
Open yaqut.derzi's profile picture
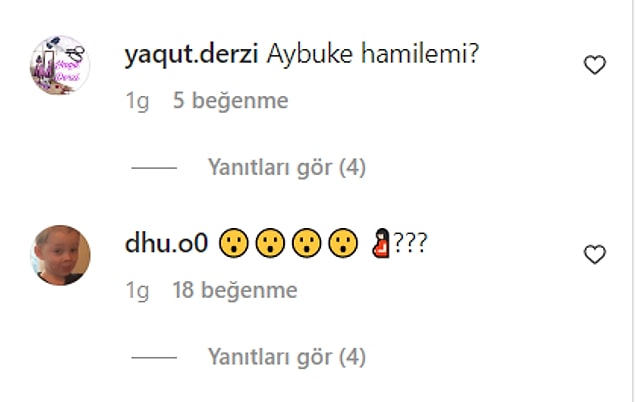60,65
